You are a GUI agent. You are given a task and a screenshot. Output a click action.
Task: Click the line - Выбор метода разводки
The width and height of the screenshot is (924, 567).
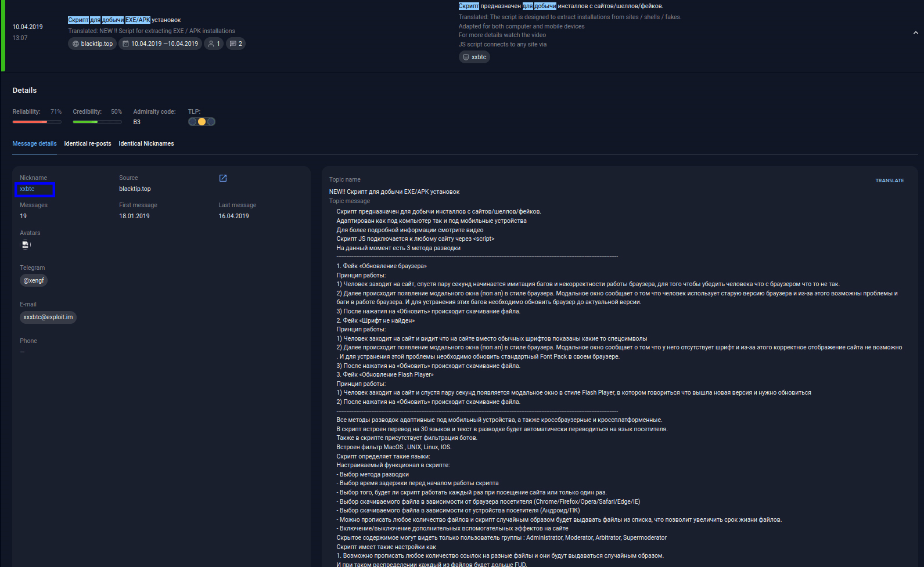[373, 474]
